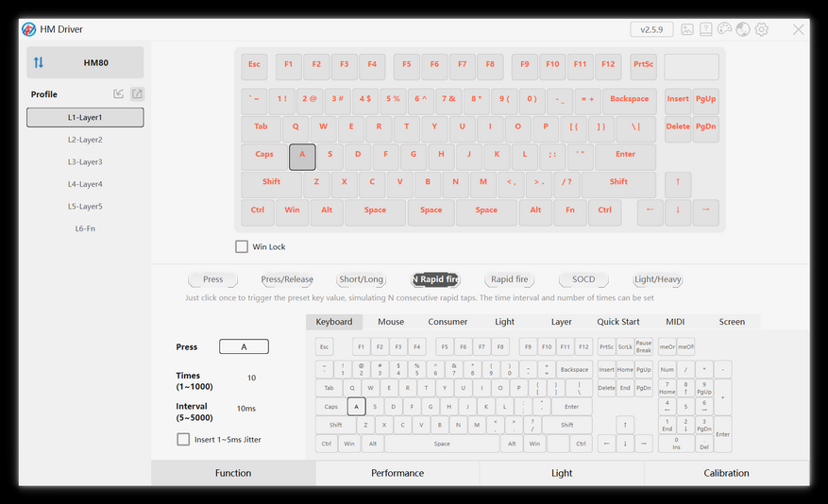Image resolution: width=828 pixels, height=504 pixels.
Task: Click the device switch arrows beside HM80
Action: [39, 63]
